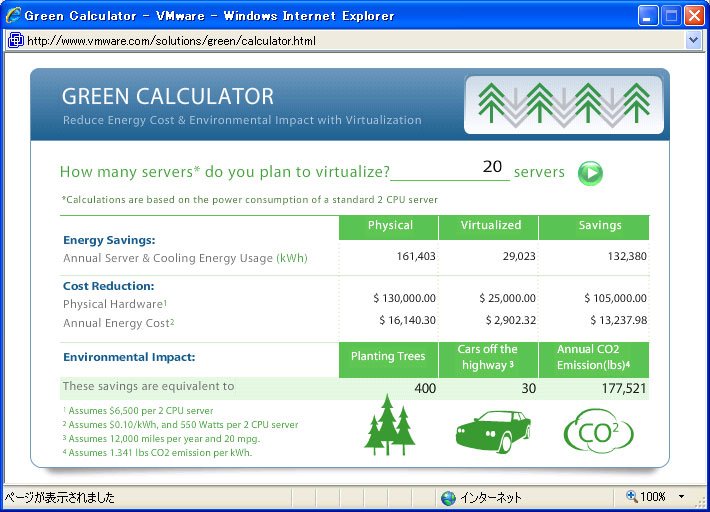Image resolution: width=710 pixels, height=512 pixels.
Task: Click the Physical column header
Action: tap(389, 227)
